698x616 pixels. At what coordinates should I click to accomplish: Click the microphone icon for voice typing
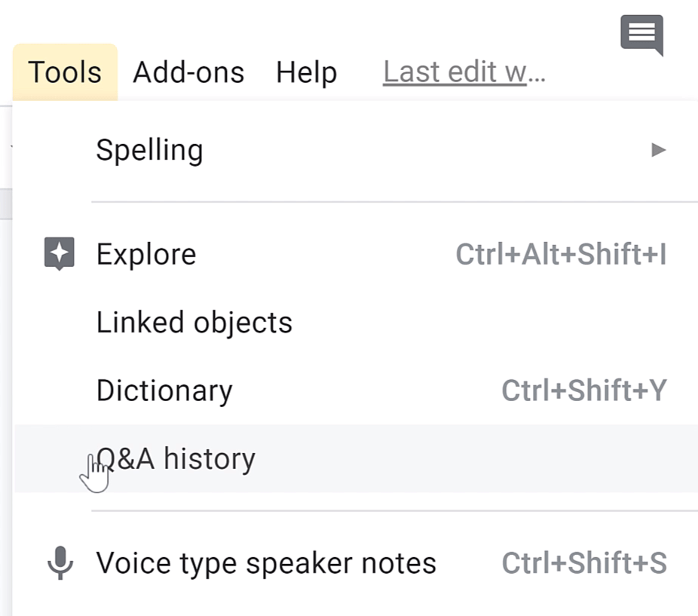pos(60,562)
